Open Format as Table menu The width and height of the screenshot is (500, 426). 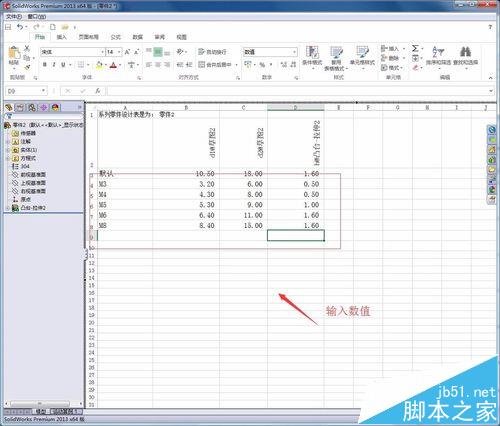point(336,58)
